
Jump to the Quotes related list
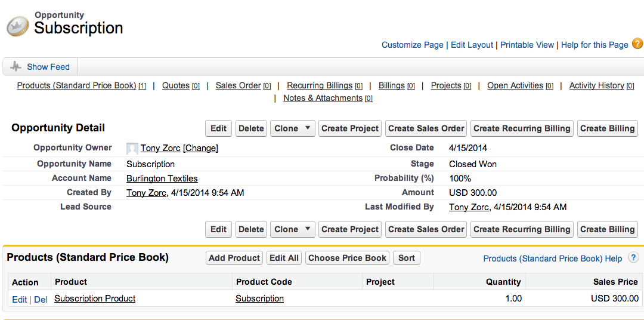point(176,85)
